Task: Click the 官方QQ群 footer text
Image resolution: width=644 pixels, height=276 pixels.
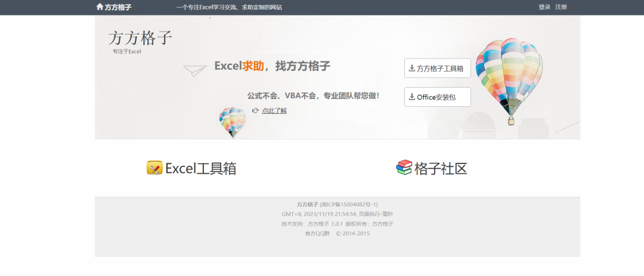Action: pos(317,234)
